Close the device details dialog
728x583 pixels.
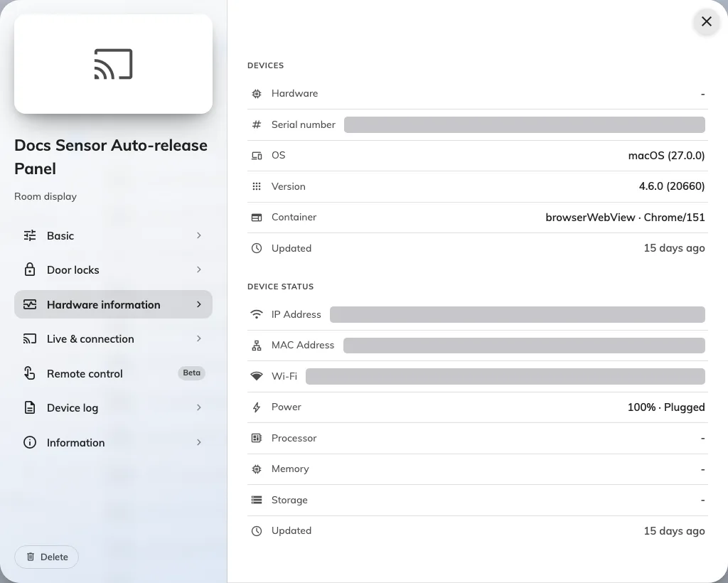click(706, 21)
